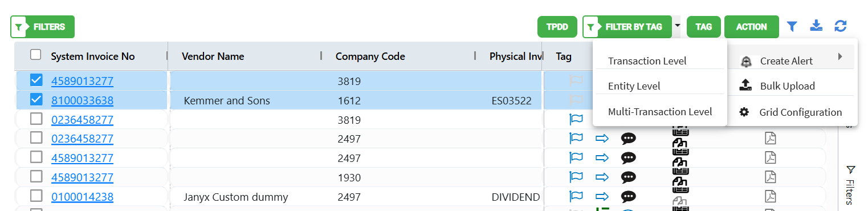This screenshot has height=211, width=868.
Task: Tick the select-all checkbox in header
Action: (36, 55)
